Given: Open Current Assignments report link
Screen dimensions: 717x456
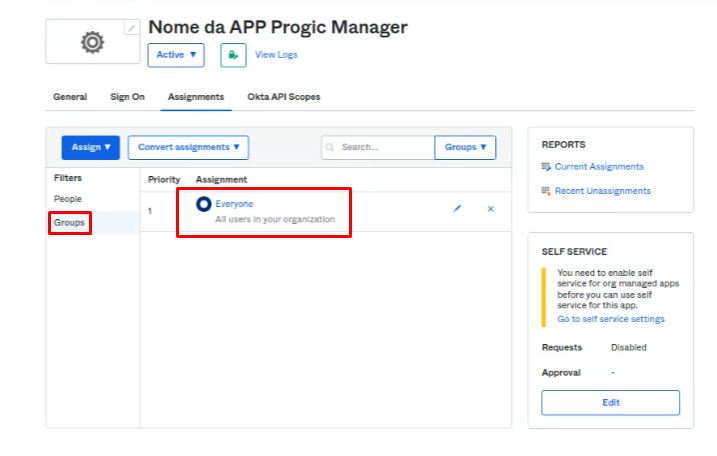Looking at the screenshot, I should point(599,167).
